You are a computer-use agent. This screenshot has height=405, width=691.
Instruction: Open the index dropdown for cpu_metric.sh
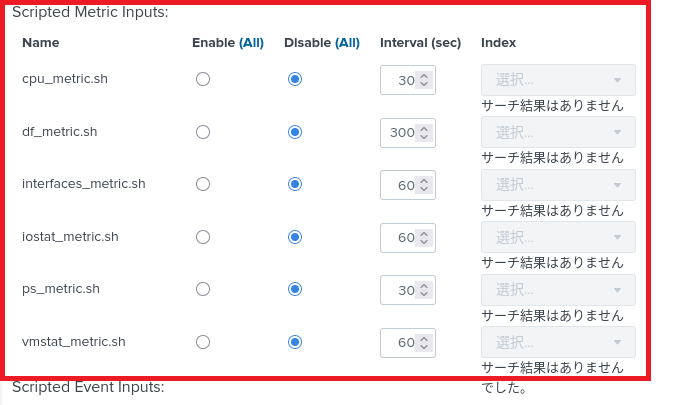[x=558, y=80]
